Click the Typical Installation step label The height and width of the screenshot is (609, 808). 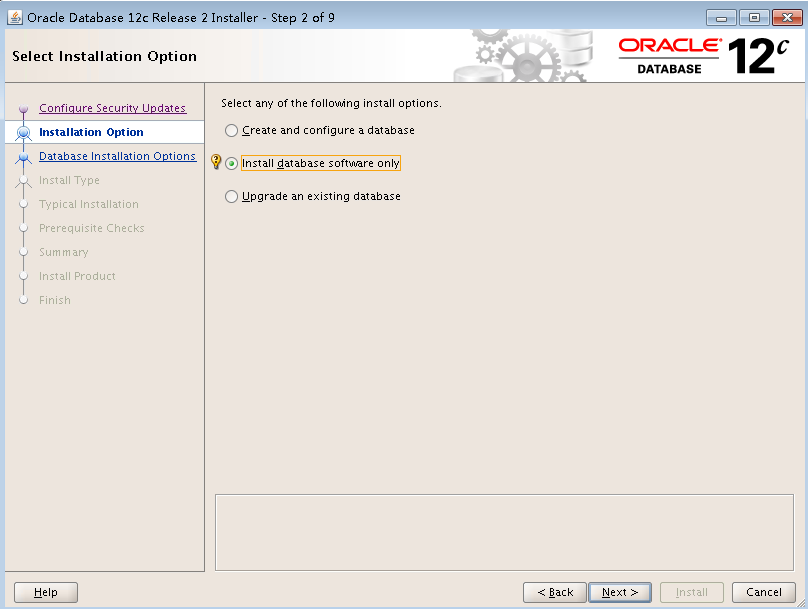coord(89,204)
